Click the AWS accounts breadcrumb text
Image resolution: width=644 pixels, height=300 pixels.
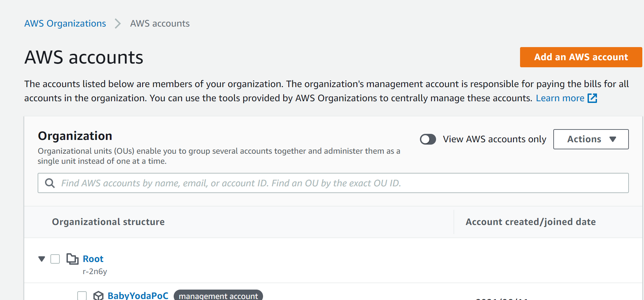click(160, 24)
